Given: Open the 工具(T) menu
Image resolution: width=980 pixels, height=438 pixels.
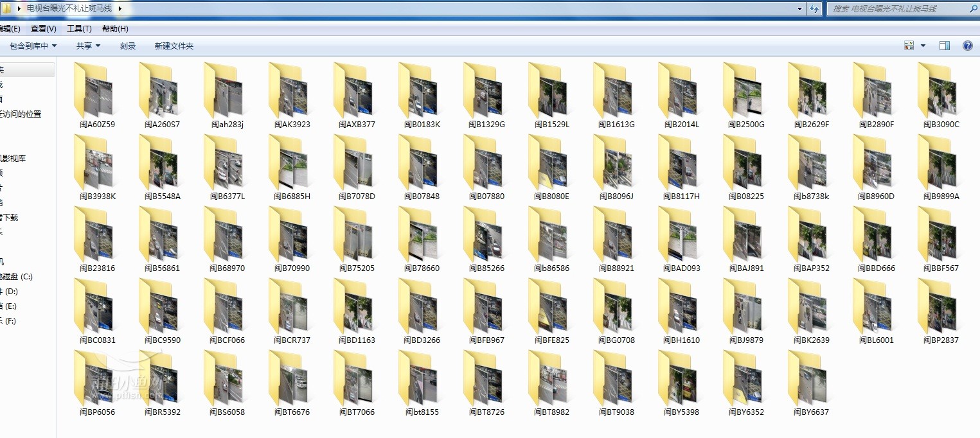Looking at the screenshot, I should coord(79,29).
